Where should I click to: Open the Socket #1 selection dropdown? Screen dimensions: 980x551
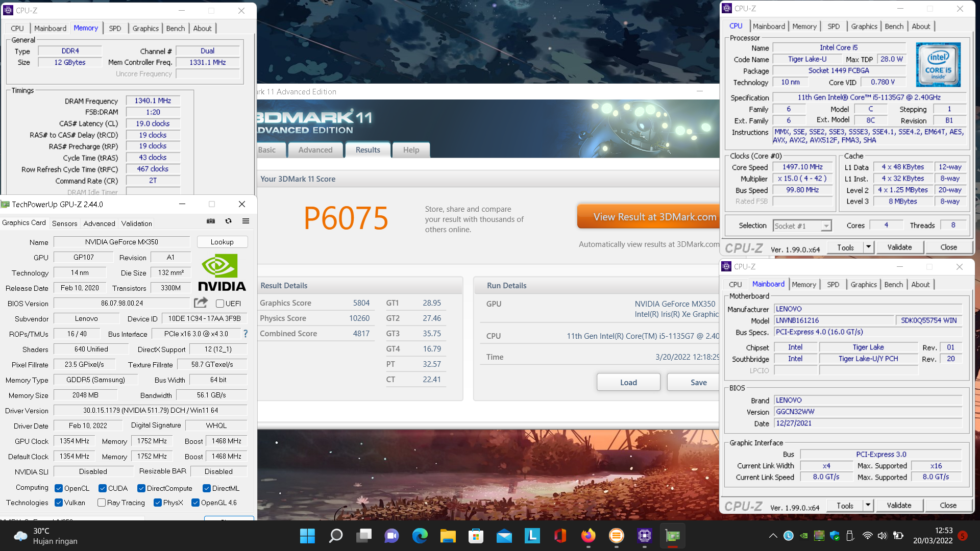point(802,226)
